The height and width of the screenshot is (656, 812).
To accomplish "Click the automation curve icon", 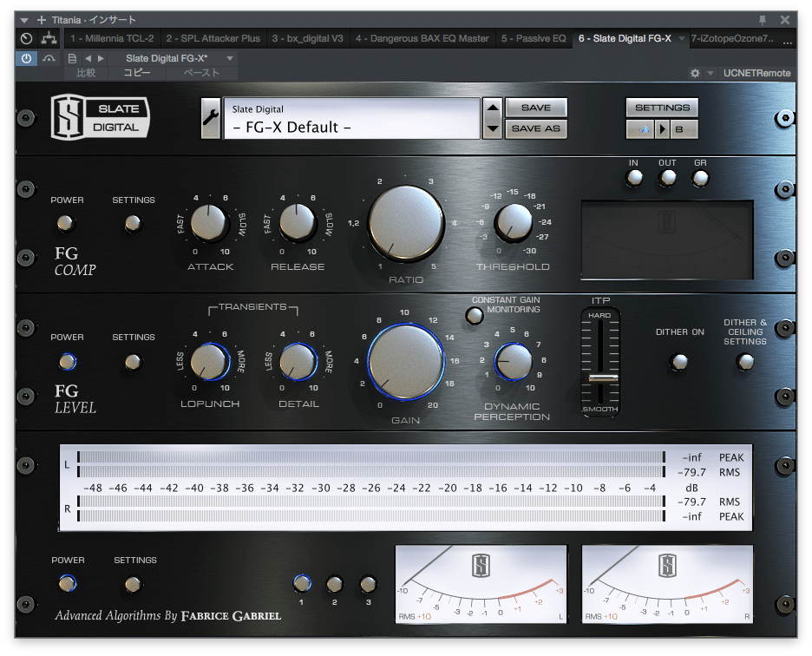I will click(x=49, y=58).
